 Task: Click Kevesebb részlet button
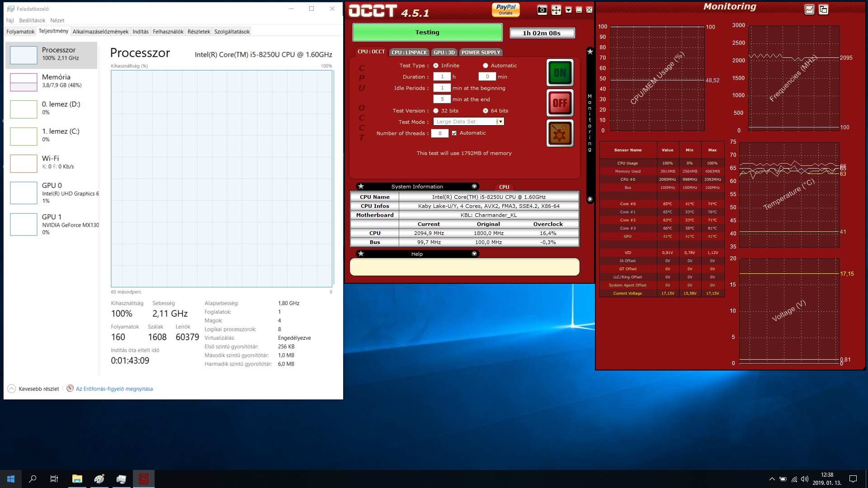pos(33,389)
